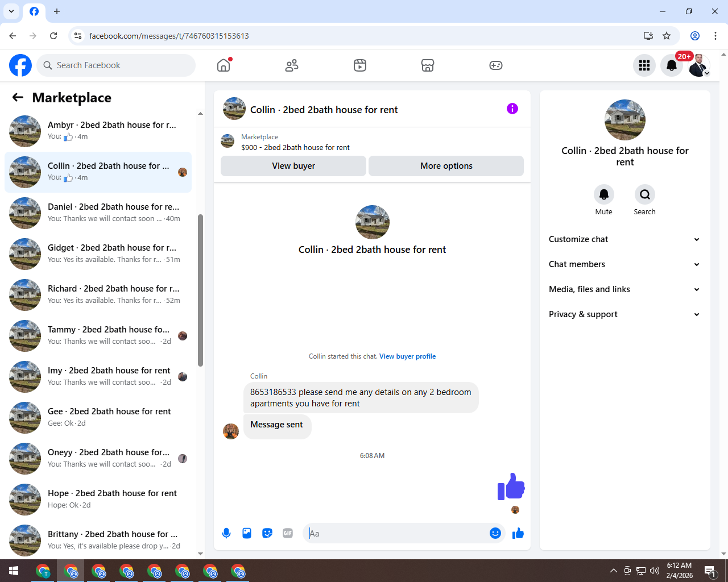The image size is (728, 582).
Task: Click the browser address bar URL
Action: 169,36
